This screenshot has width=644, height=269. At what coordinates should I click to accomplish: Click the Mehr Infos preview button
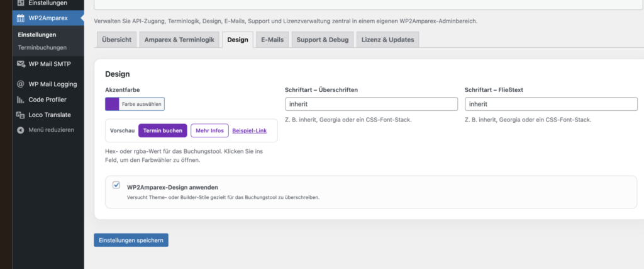point(209,131)
